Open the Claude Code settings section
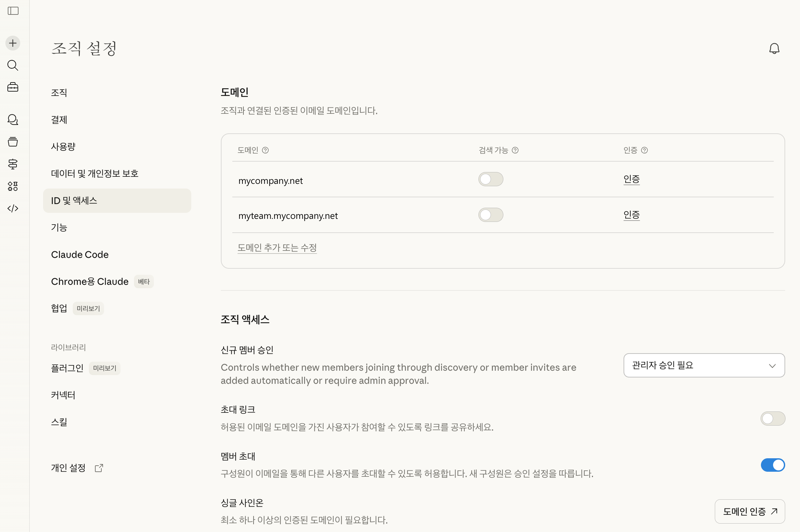Viewport: 800px width, 532px height. coord(80,255)
